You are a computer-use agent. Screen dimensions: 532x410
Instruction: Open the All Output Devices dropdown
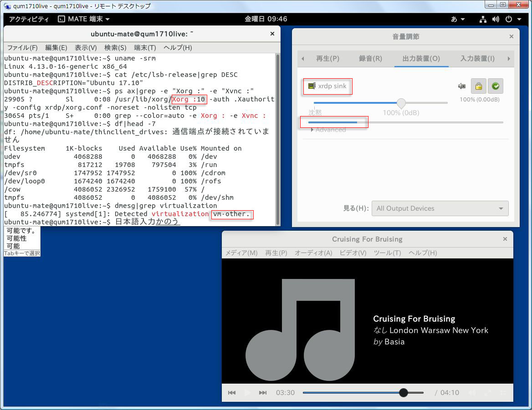pyautogui.click(x=440, y=208)
